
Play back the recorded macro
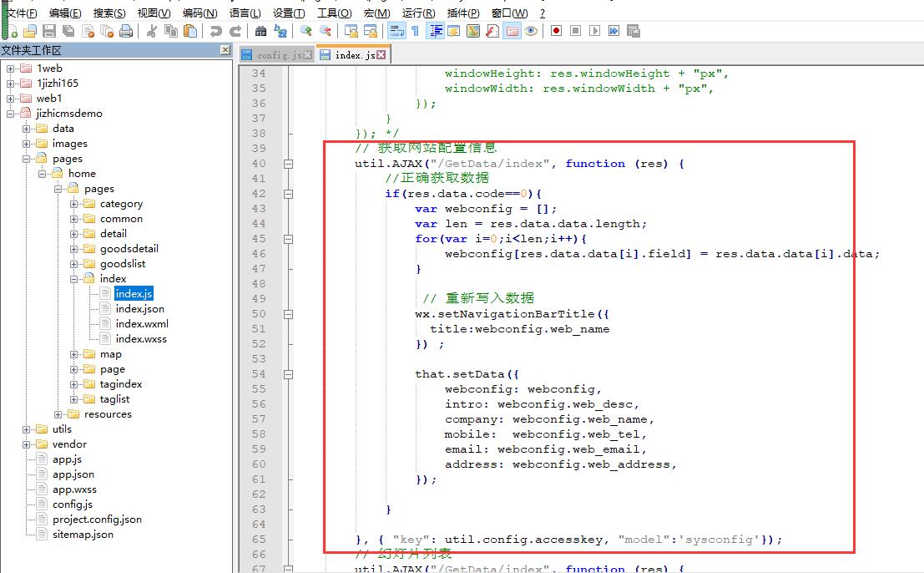click(x=594, y=31)
